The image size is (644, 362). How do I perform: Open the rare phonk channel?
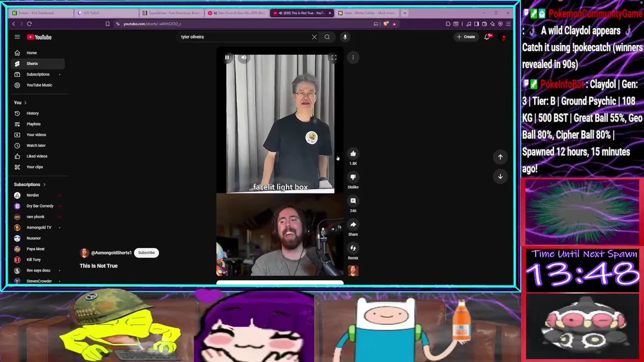pos(38,217)
